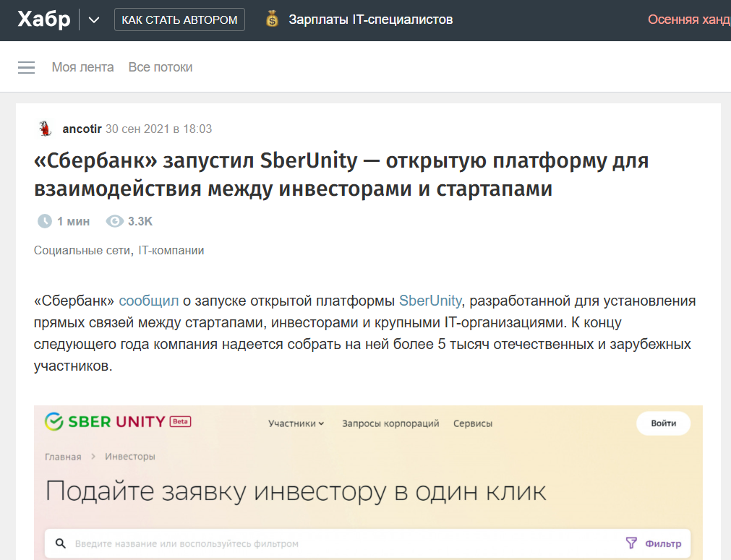The image size is (731, 560).
Task: Click the search input field on SberUnity
Action: click(x=217, y=543)
